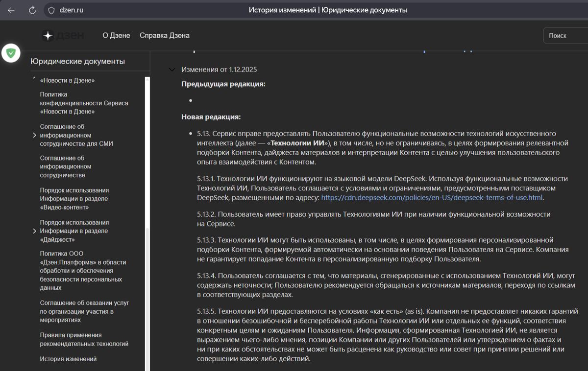This screenshot has height=371, width=588.
Task: Open Порядок использования Информации в разделе «Видео-контент»
Action: coord(74,199)
